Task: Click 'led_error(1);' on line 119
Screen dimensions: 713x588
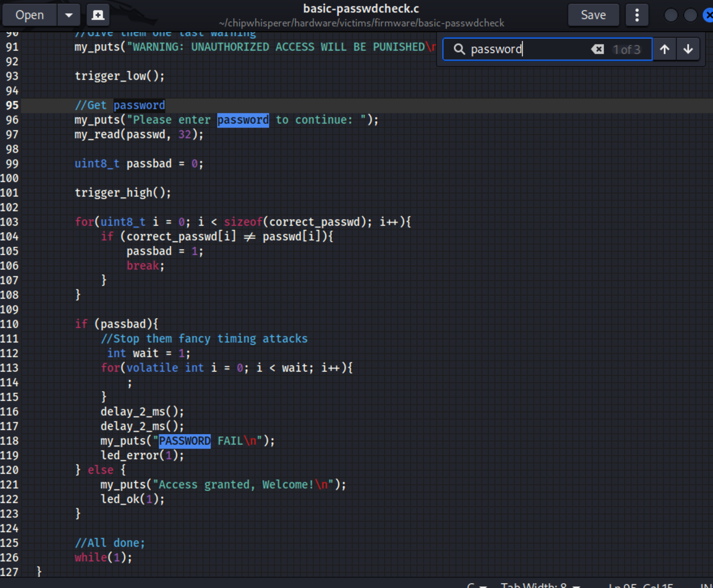Action: tap(142, 456)
